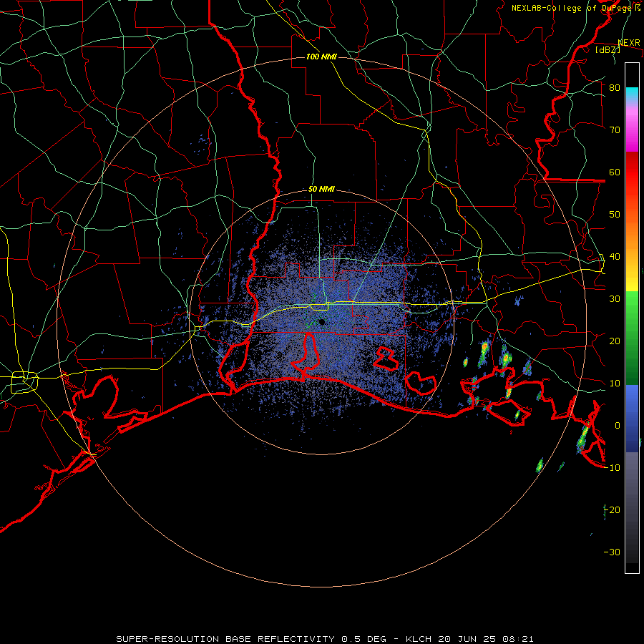Click the blue segment of the reflectivity color bar
Image resolution: width=644 pixels, height=644 pixels.
[x=632, y=418]
